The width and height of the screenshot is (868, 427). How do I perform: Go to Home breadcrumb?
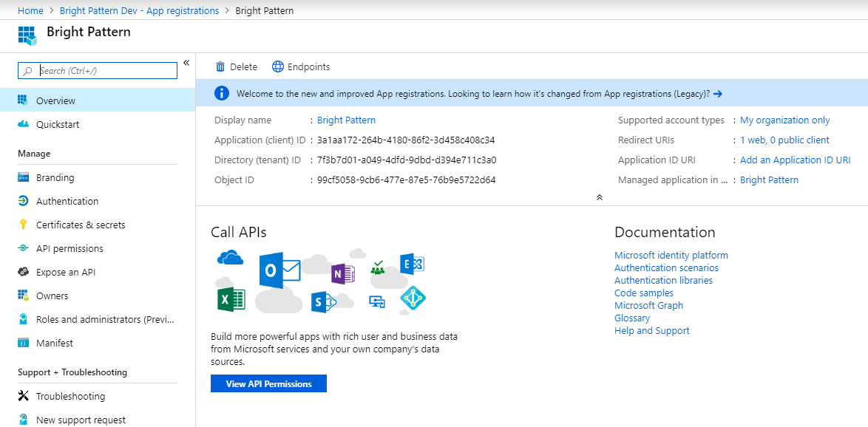pyautogui.click(x=30, y=10)
